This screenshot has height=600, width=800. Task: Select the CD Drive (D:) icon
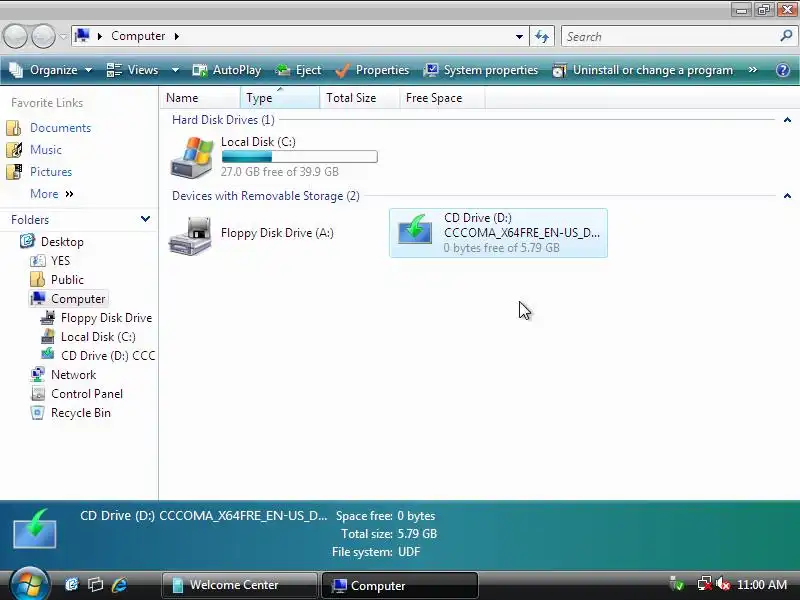click(x=415, y=229)
